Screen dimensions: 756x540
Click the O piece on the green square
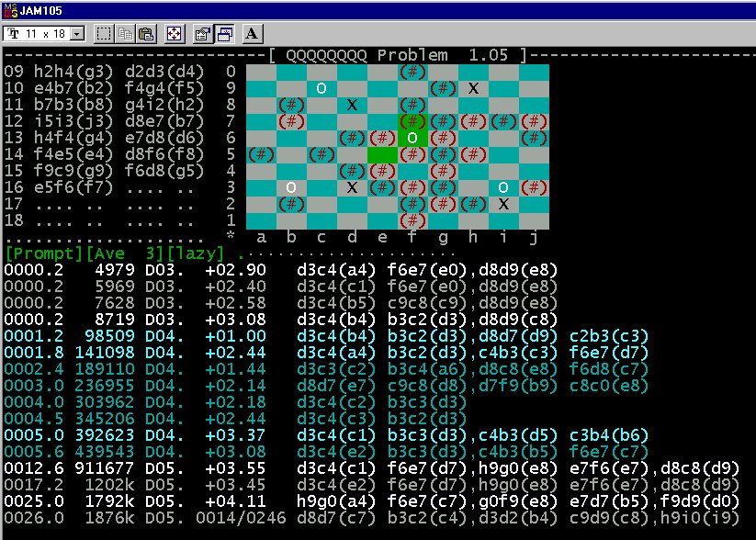tap(412, 138)
